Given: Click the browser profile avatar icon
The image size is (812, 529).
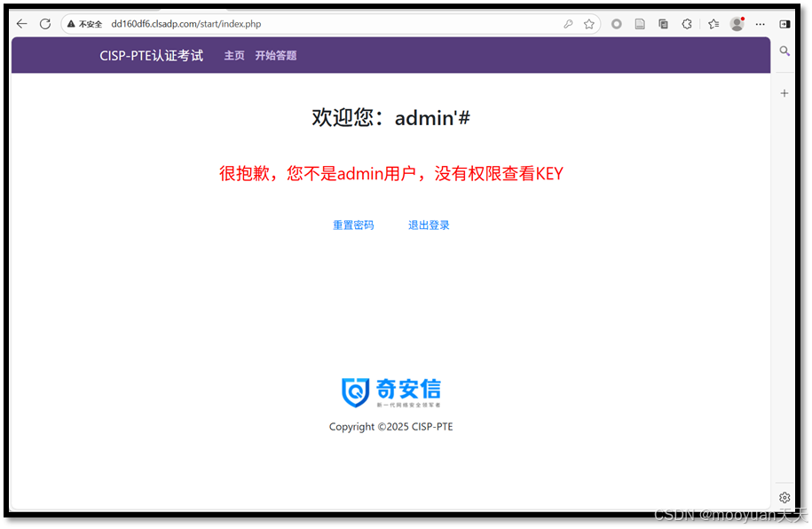Looking at the screenshot, I should tap(737, 23).
